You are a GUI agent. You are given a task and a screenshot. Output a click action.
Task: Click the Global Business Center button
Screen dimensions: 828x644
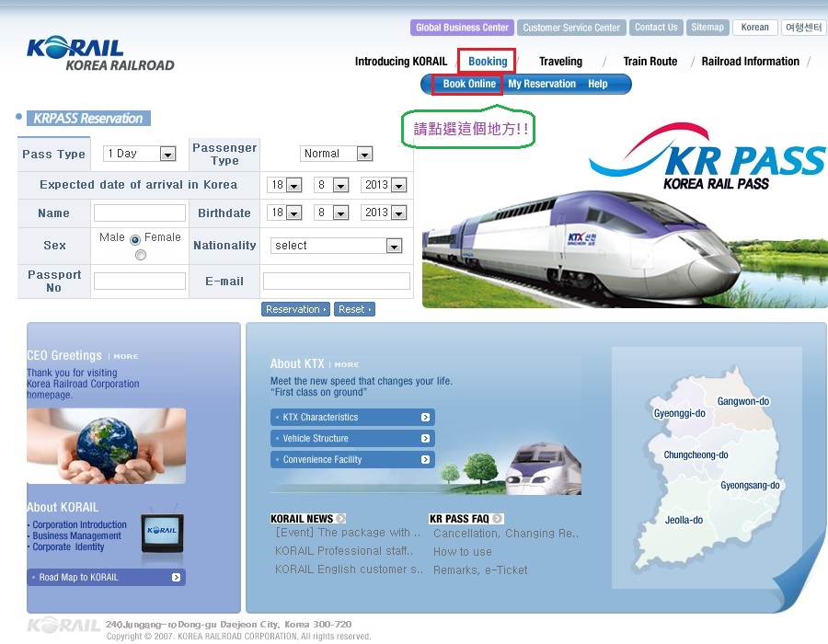(x=462, y=28)
